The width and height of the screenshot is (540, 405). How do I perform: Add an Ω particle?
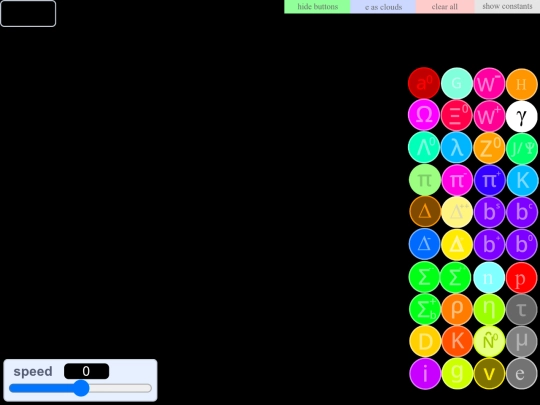[424, 115]
